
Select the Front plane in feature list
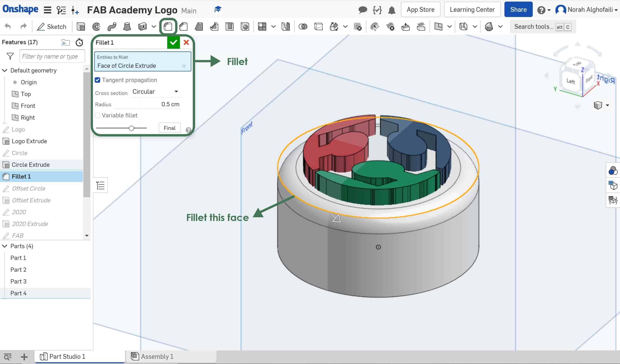(28, 106)
